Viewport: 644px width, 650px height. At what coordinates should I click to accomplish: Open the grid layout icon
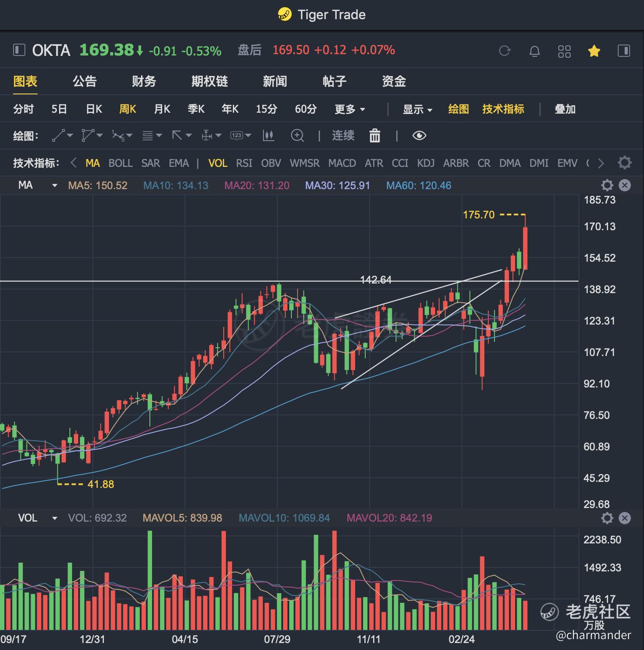[564, 51]
